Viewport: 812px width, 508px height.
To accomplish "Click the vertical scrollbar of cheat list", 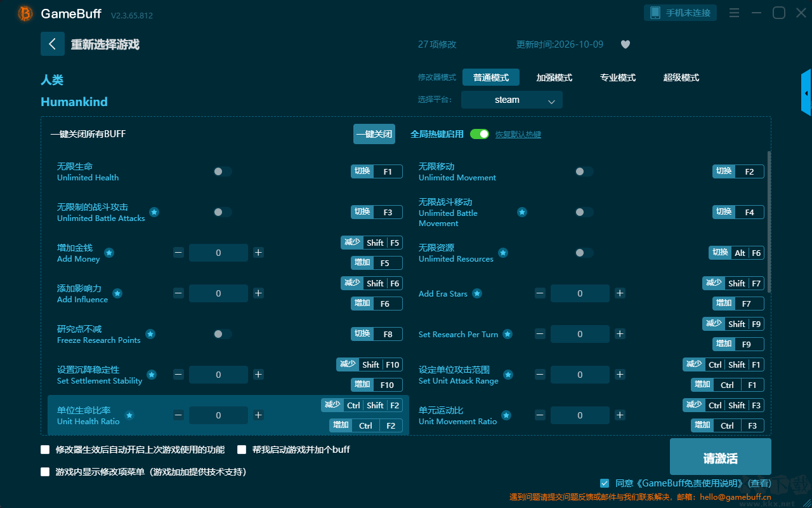I will [769, 222].
